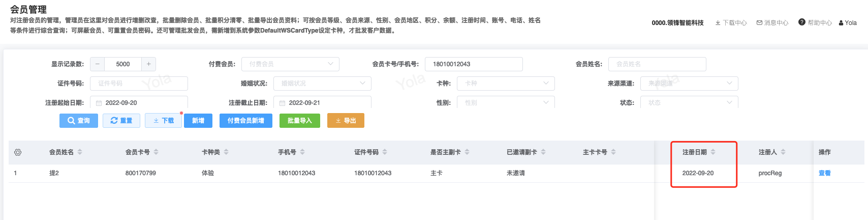Image resolution: width=868 pixels, height=220 pixels.
Task: Click the 会员姓名 input field
Action: click(657, 64)
